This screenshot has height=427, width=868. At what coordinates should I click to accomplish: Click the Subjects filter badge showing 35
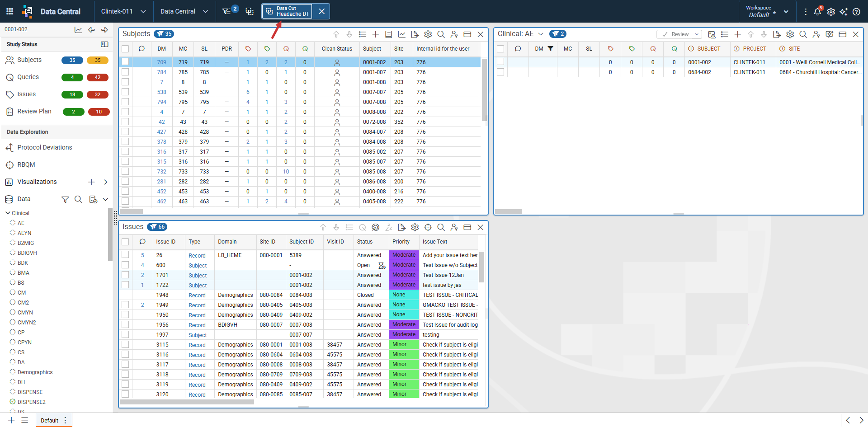click(164, 34)
